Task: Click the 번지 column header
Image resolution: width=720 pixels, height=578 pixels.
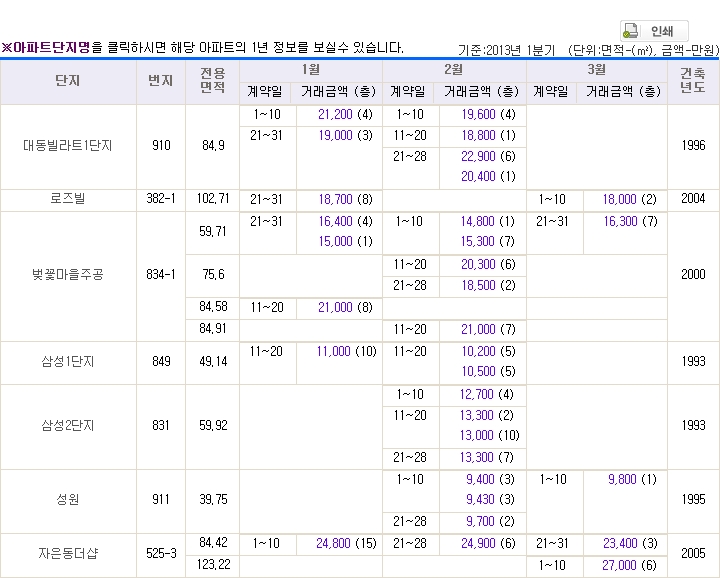Action: tap(160, 81)
